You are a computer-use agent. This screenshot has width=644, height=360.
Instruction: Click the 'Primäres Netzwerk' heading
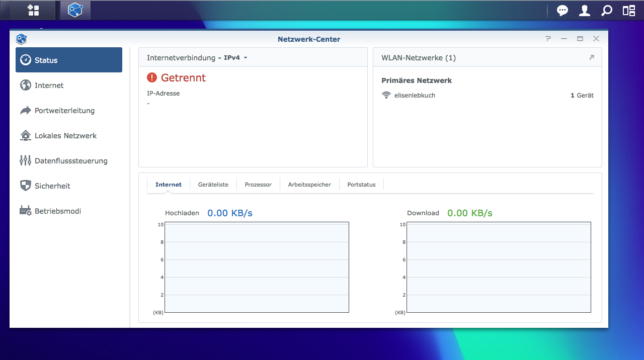click(417, 80)
